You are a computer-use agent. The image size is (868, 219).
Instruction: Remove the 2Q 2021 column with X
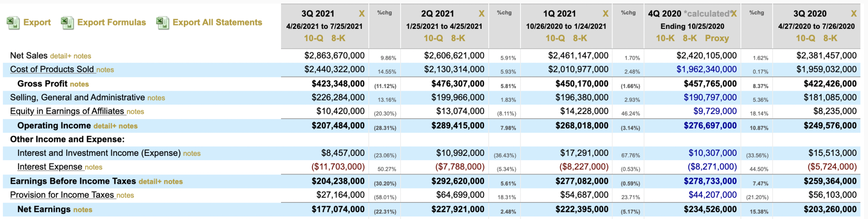coord(481,14)
